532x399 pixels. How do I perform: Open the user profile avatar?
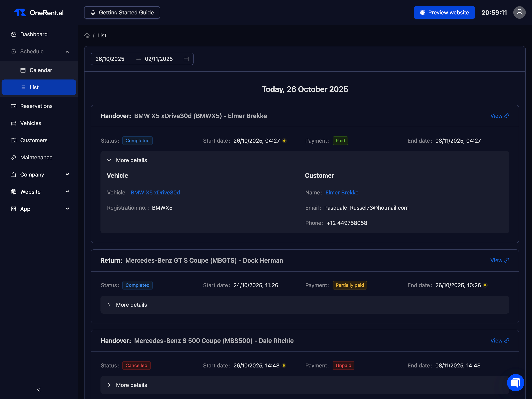519,12
